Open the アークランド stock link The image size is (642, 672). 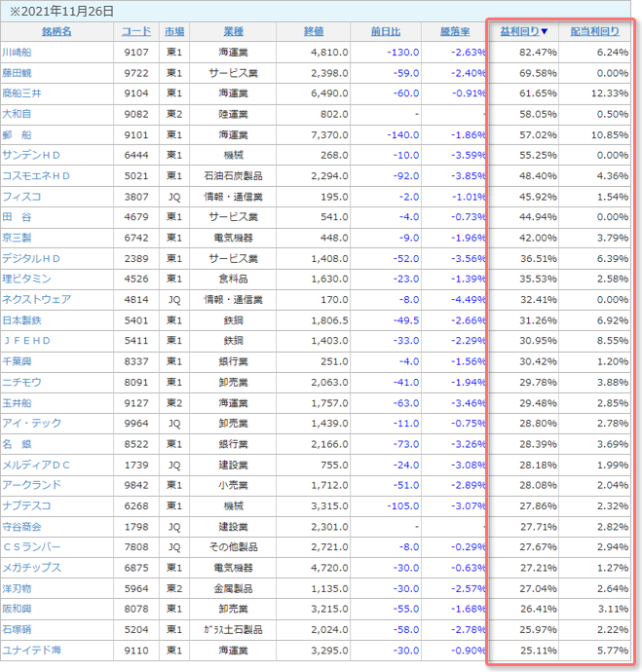coord(32,486)
